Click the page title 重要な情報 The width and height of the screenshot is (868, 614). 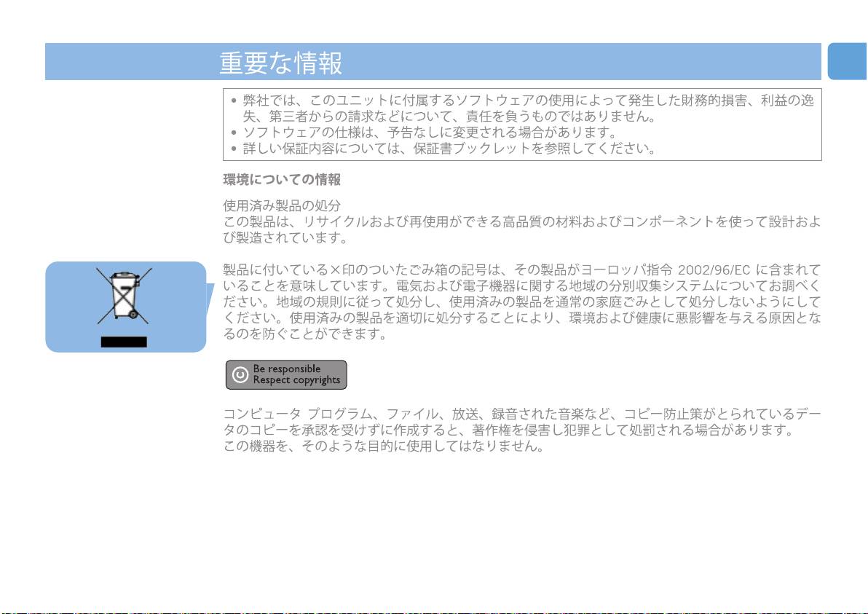(x=281, y=63)
